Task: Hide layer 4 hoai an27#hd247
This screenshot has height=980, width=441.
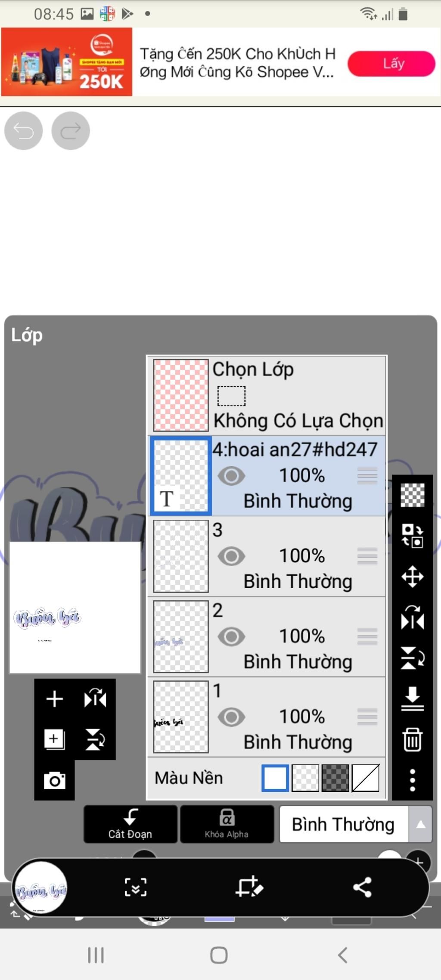Action: click(x=231, y=476)
